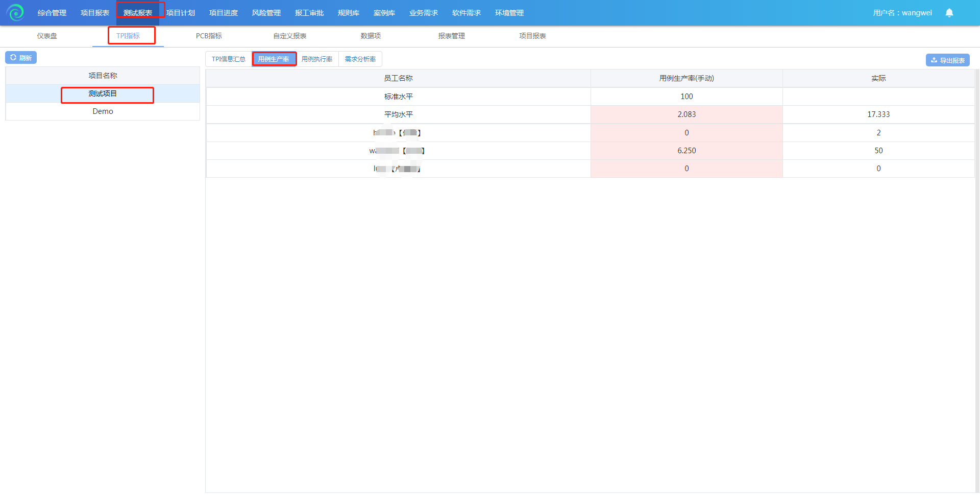Switch to 项目报表 sub-tab
The height and width of the screenshot is (495, 980).
tap(532, 36)
